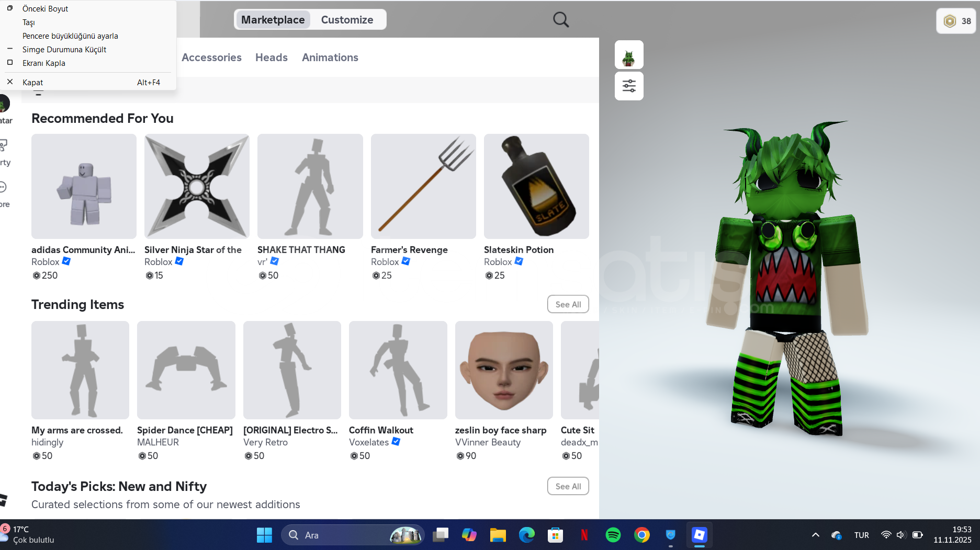
Task: Open the Heads category tab
Action: pos(272,58)
